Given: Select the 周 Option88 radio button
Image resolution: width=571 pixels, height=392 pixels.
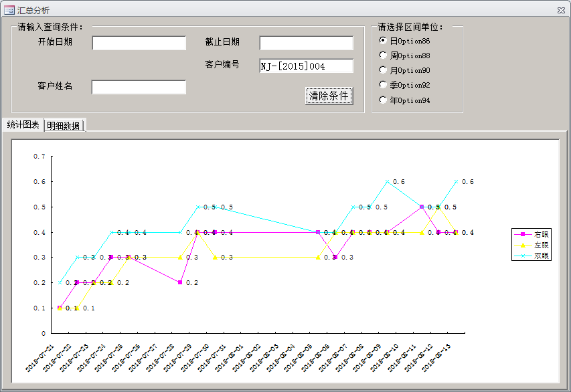Looking at the screenshot, I should 383,56.
